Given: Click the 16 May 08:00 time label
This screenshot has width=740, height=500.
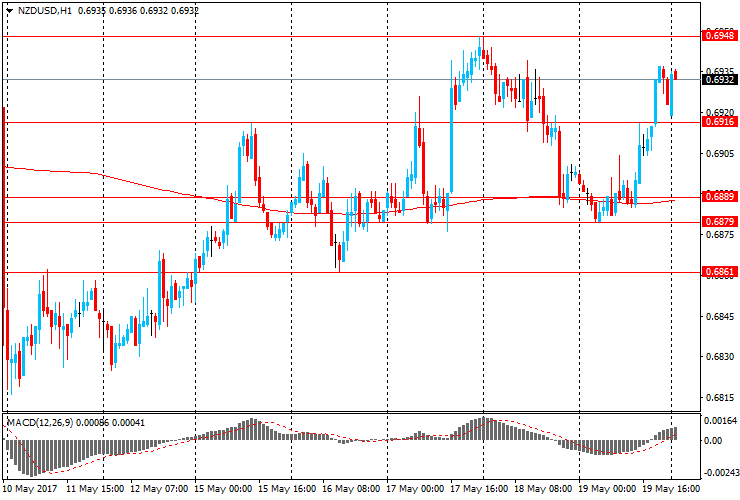Looking at the screenshot, I should 351,490.
